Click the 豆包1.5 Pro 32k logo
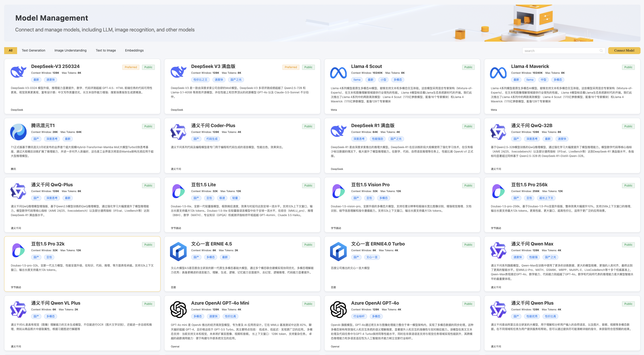 click(x=18, y=250)
